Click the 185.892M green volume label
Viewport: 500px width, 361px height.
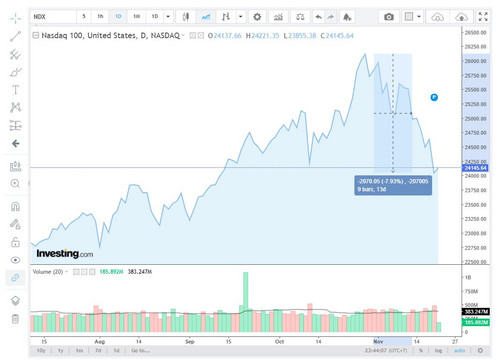coord(476,322)
